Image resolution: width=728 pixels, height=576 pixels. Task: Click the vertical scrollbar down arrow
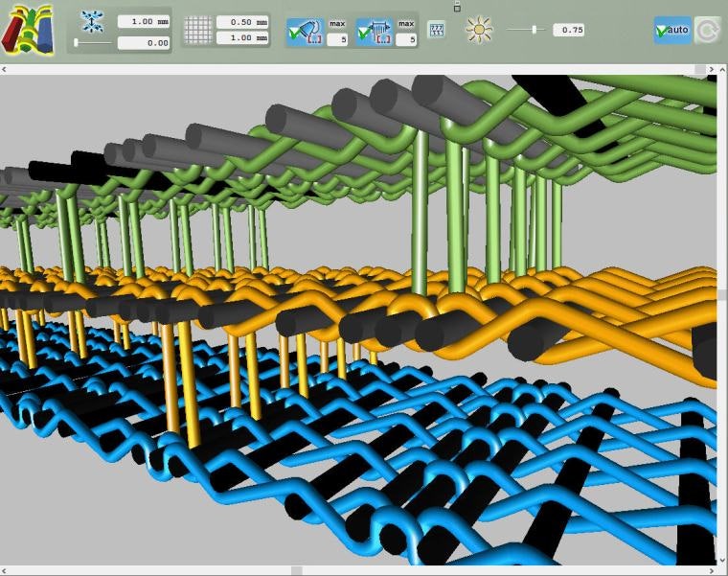click(x=721, y=560)
